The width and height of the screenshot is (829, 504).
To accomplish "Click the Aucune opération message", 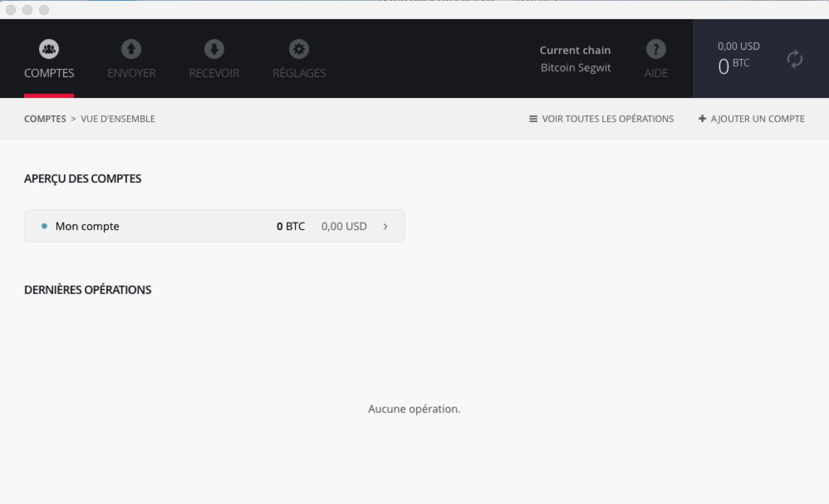I will (414, 409).
